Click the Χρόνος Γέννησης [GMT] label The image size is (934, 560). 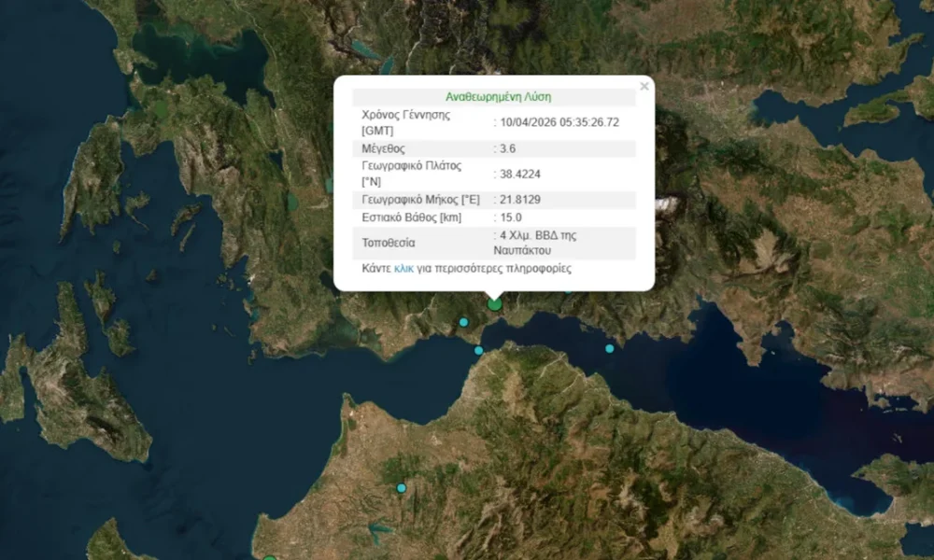(405, 121)
